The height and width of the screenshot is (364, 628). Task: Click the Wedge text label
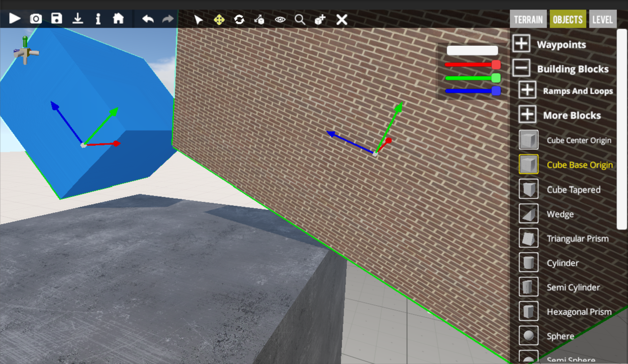point(560,215)
